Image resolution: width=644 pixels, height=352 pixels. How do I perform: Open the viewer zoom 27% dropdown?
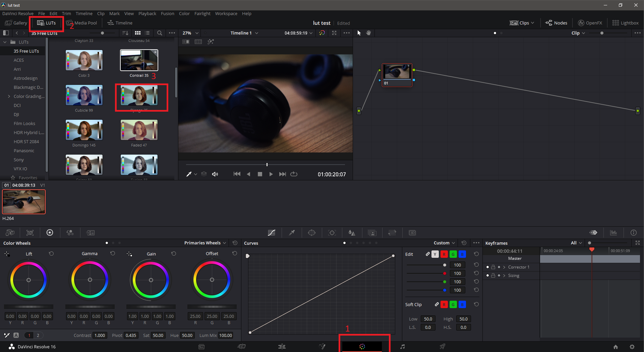[190, 33]
